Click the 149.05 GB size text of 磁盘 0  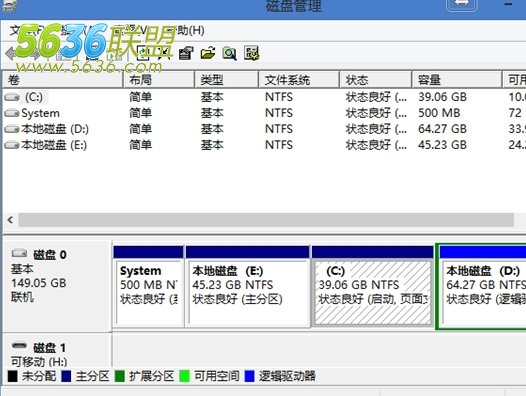pyautogui.click(x=39, y=283)
